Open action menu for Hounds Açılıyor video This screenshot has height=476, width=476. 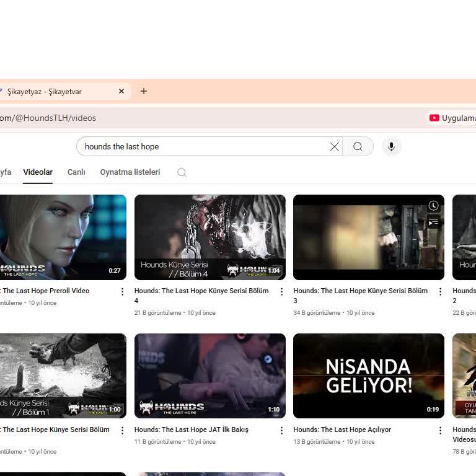[x=441, y=430]
